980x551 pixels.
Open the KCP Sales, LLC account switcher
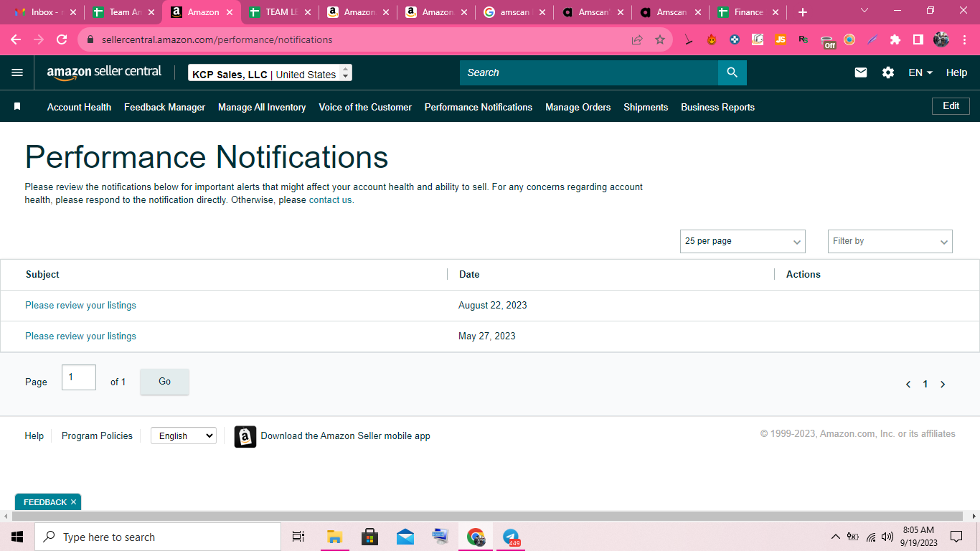pos(270,73)
